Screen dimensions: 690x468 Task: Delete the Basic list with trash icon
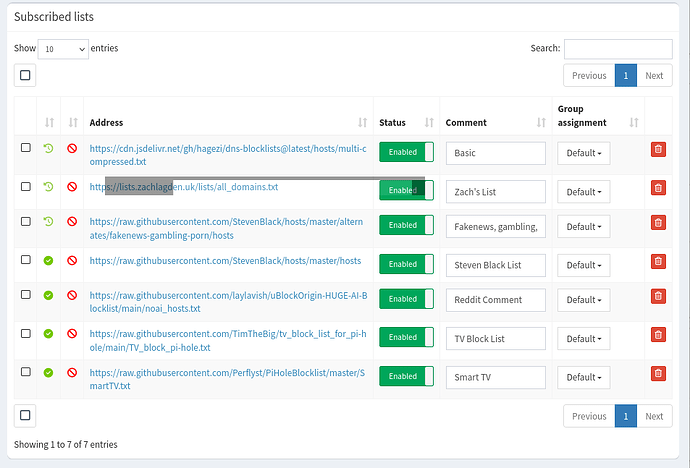pos(657,149)
